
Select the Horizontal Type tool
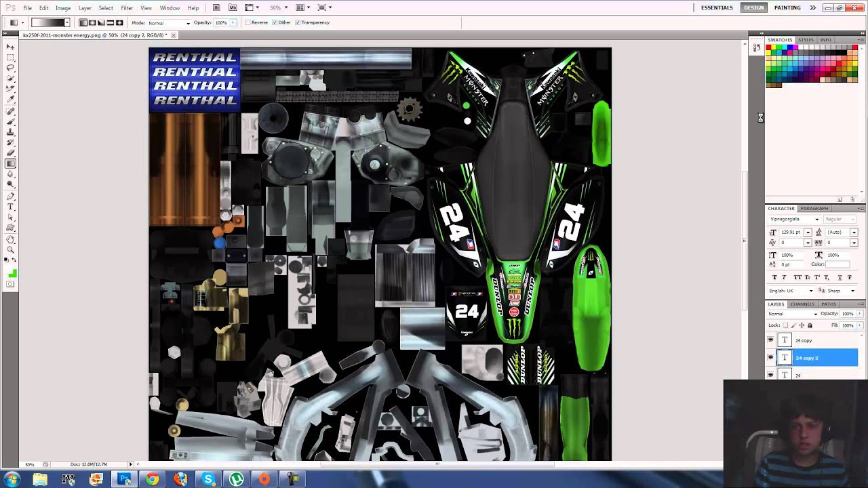[11, 206]
